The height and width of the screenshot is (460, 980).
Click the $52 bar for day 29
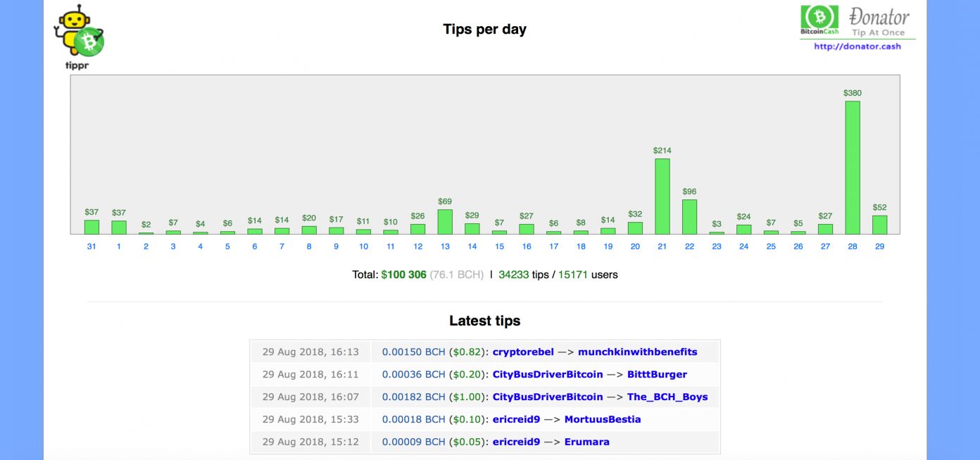coord(879,225)
